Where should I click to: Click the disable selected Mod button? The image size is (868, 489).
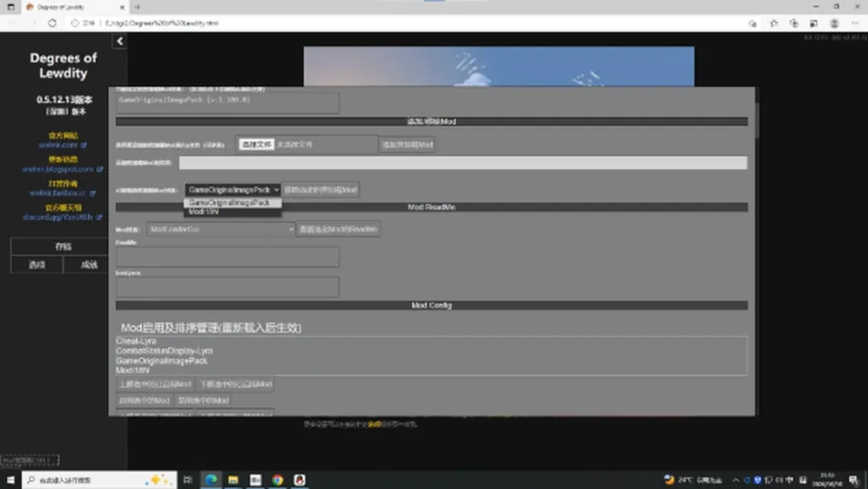point(203,400)
